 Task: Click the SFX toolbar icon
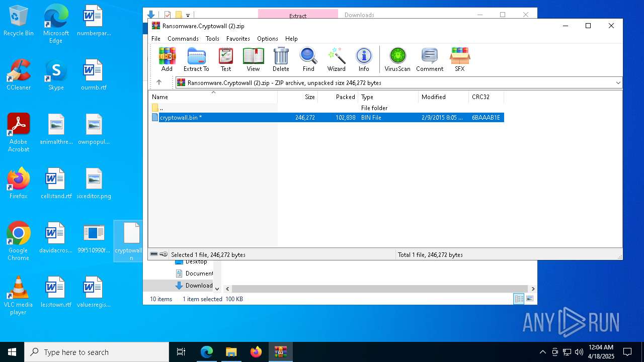(x=460, y=59)
